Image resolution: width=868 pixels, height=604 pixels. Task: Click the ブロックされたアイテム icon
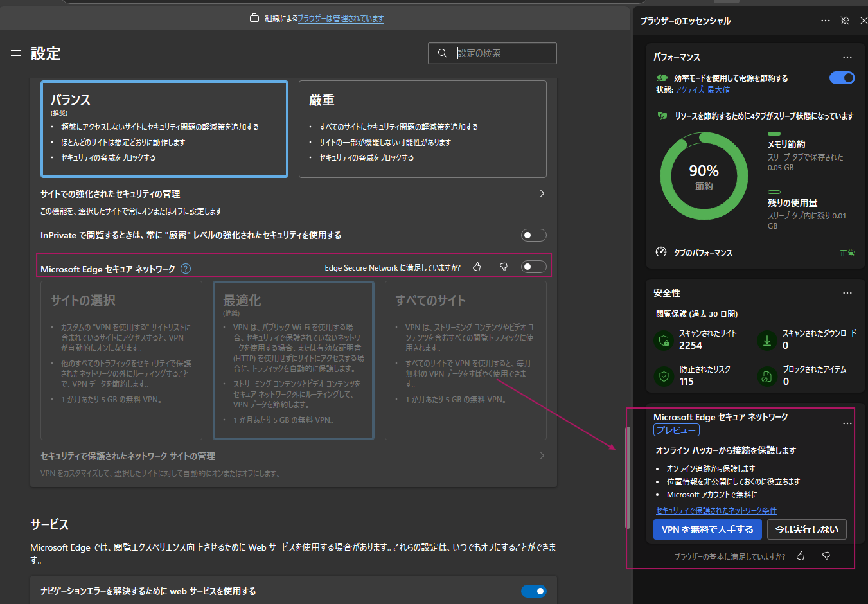(x=766, y=376)
